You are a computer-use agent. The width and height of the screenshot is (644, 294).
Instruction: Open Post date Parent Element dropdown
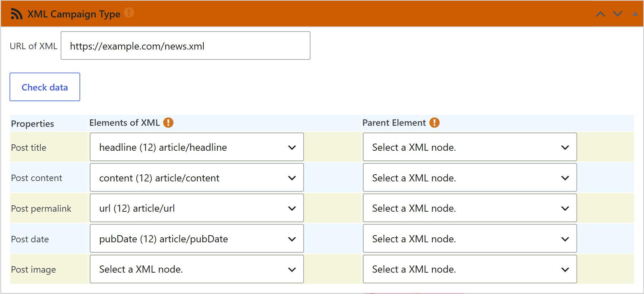coord(470,239)
